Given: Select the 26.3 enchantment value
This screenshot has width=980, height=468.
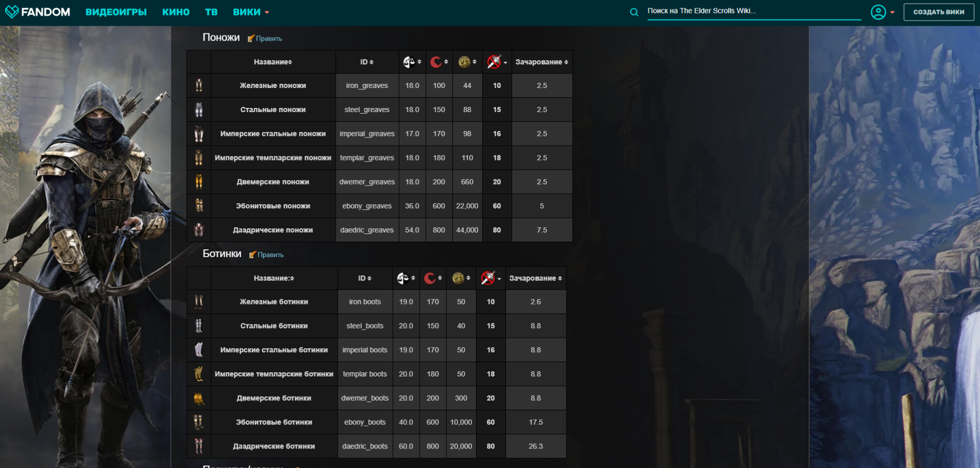Looking at the screenshot, I should click(536, 446).
